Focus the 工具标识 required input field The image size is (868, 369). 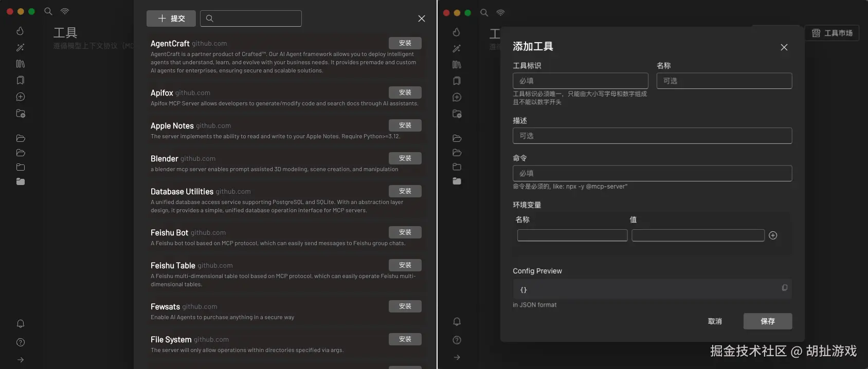click(581, 81)
